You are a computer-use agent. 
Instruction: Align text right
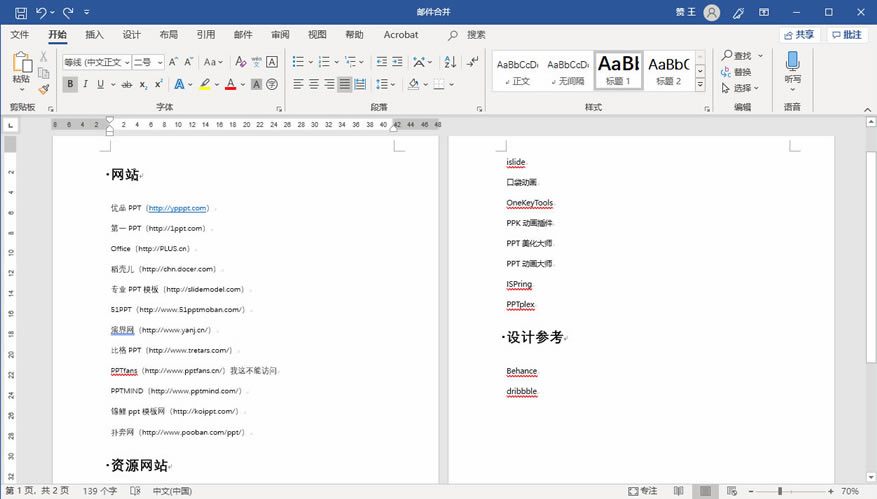[329, 84]
